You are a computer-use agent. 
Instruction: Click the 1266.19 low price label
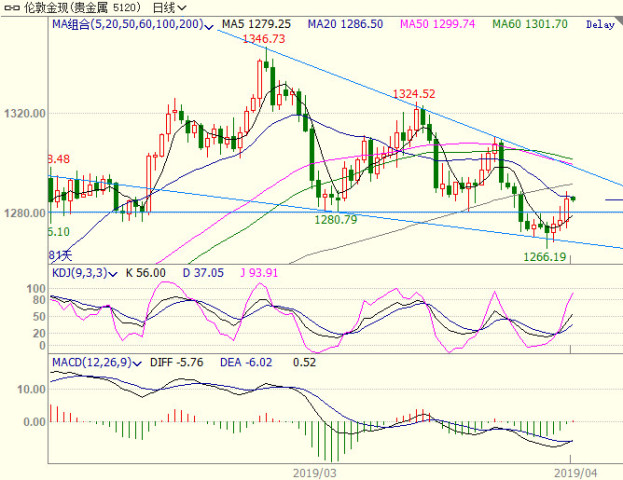(545, 257)
